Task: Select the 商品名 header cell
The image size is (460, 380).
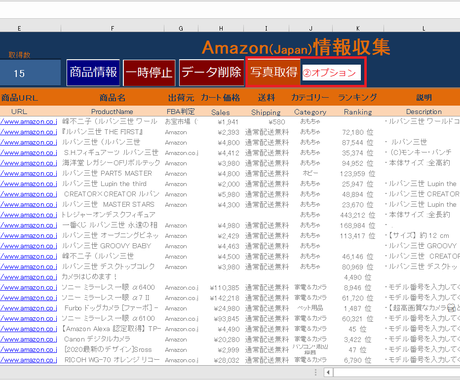Action: click(x=112, y=98)
